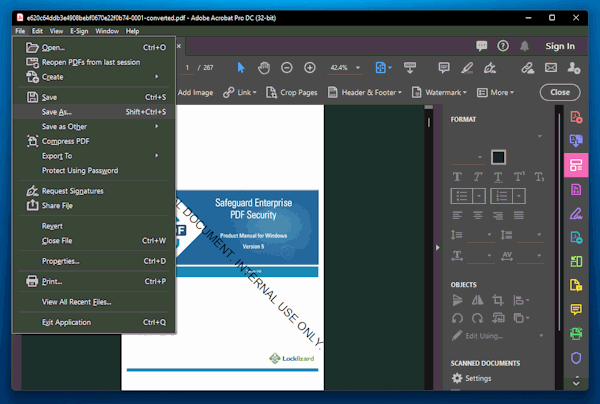Viewport: 600px width, 404px height.
Task: Open Header & Footer dropdown
Action: (x=365, y=93)
